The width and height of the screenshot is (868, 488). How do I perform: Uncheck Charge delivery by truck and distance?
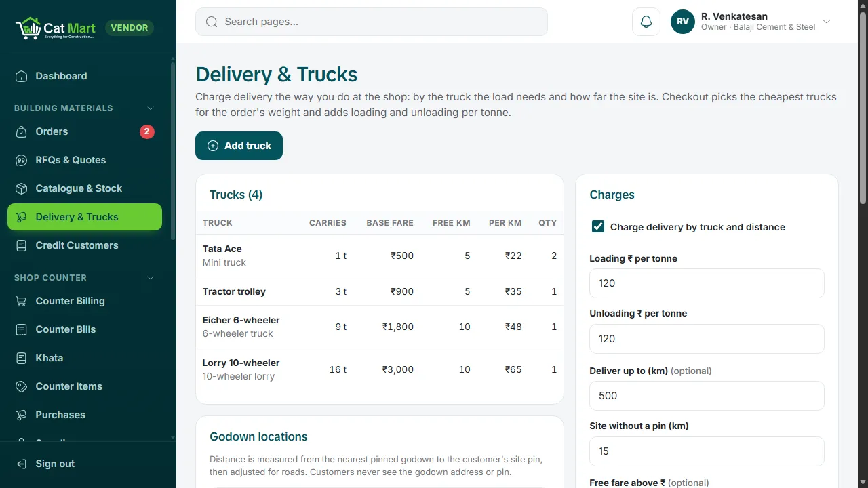598,226
